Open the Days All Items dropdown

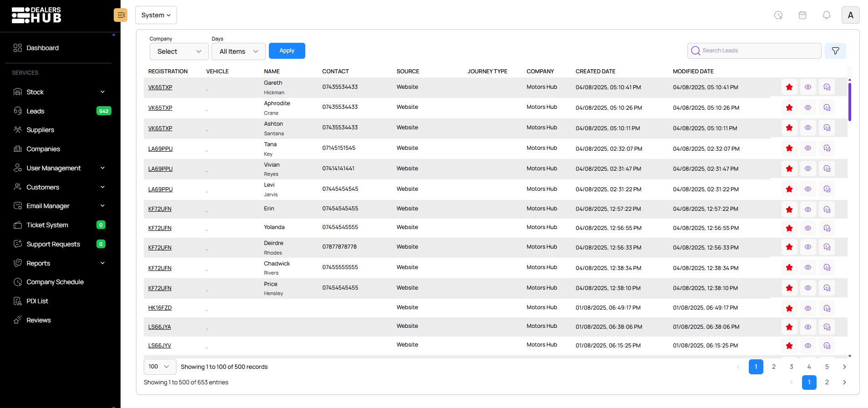pyautogui.click(x=238, y=51)
